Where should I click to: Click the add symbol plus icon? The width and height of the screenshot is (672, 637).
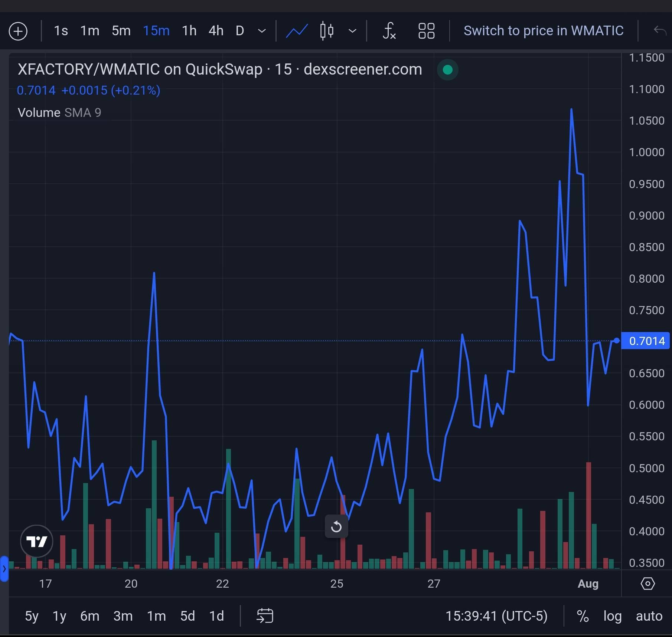18,31
